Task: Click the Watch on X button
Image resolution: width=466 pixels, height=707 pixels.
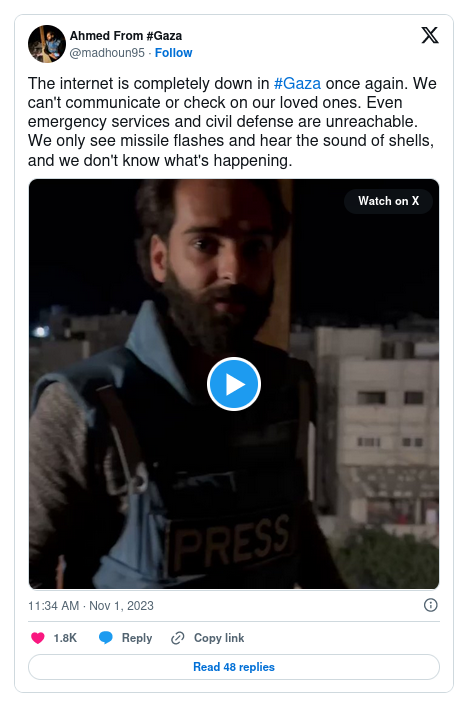Action: pyautogui.click(x=388, y=201)
